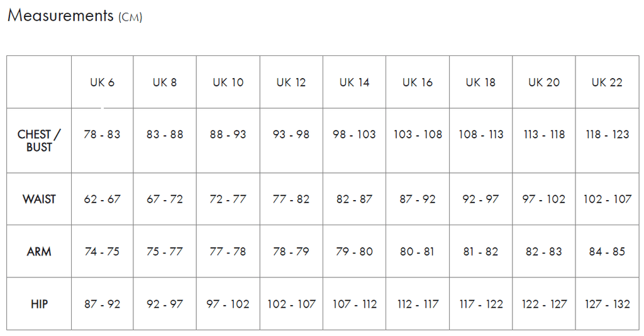Image resolution: width=644 pixels, height=336 pixels.
Task: Click the Measurements (CM) heading
Action: pos(75,16)
